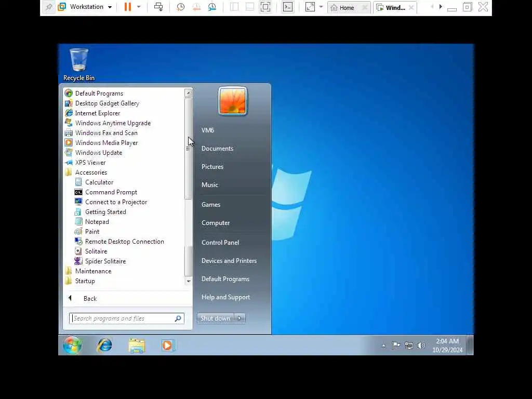Enter full screen mode icon
The image size is (532, 399).
[x=265, y=7]
